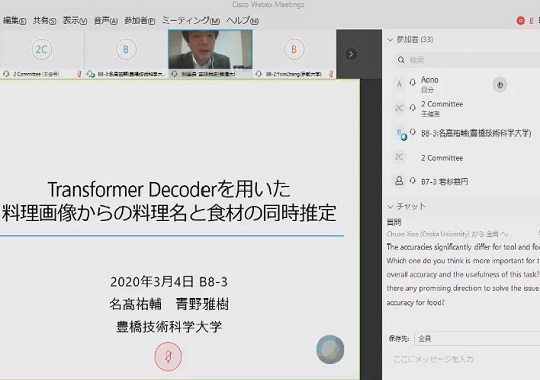Screen dimensions: 540x380
Task: Open the ミーティング menu
Action: point(190,21)
